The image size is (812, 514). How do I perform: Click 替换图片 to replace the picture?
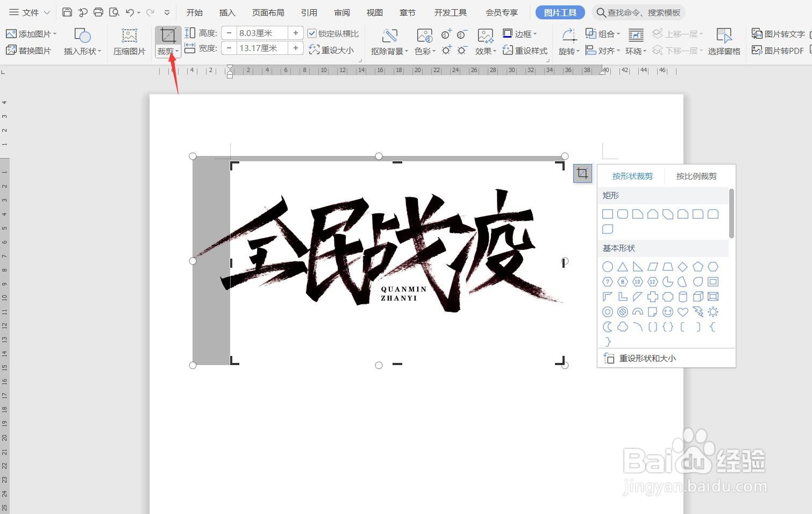click(30, 50)
